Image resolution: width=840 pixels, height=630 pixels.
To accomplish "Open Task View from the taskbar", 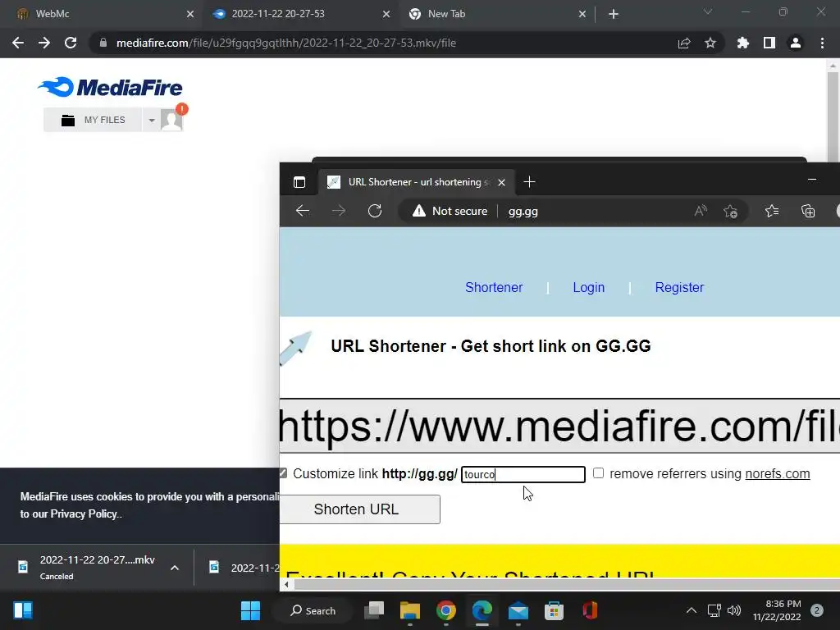I will [x=374, y=610].
